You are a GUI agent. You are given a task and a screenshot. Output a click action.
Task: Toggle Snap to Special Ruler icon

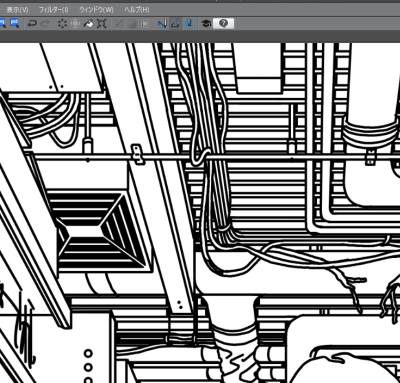[x=175, y=24]
